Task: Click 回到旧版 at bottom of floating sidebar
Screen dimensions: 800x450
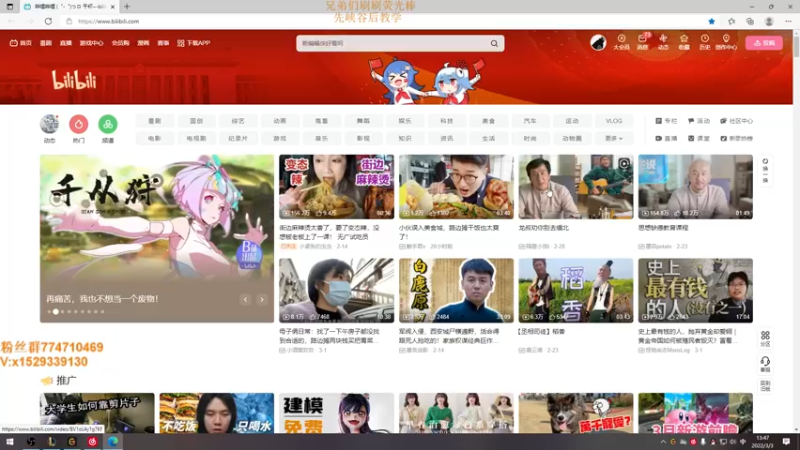Action: pyautogui.click(x=765, y=386)
